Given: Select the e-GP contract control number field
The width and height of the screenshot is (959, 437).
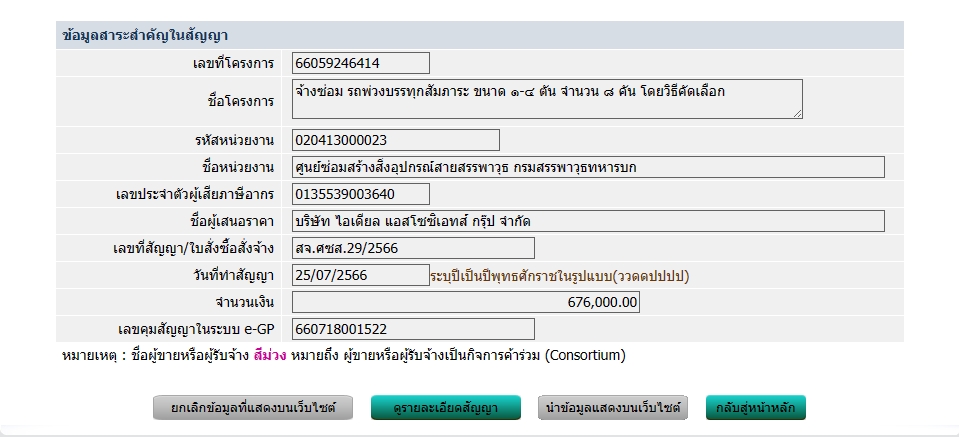Looking at the screenshot, I should (x=413, y=329).
